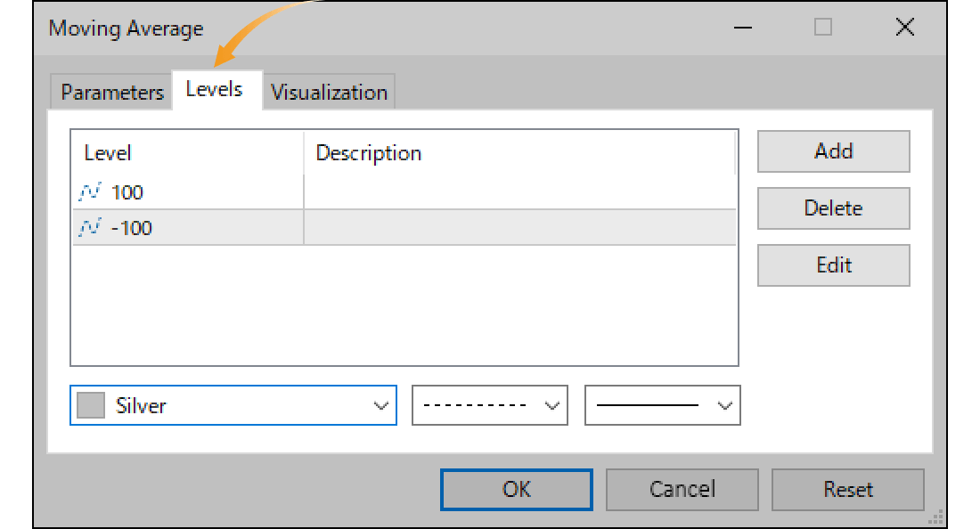The height and width of the screenshot is (529, 980).
Task: Cancel the Moving Average dialog
Action: pyautogui.click(x=682, y=490)
